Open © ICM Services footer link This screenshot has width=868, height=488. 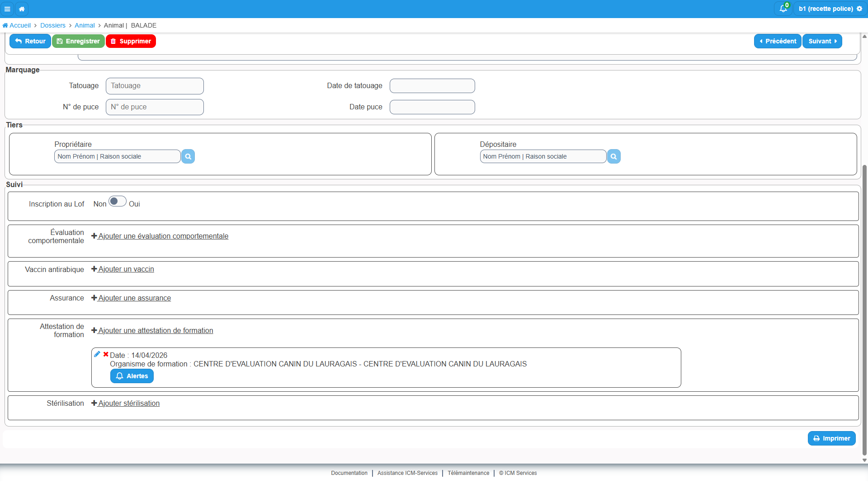click(518, 473)
